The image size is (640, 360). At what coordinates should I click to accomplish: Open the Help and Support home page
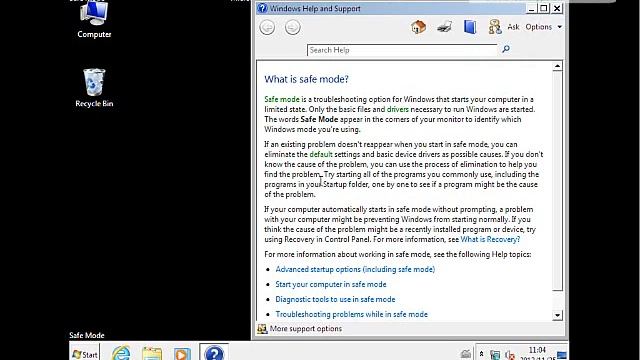click(x=418, y=27)
